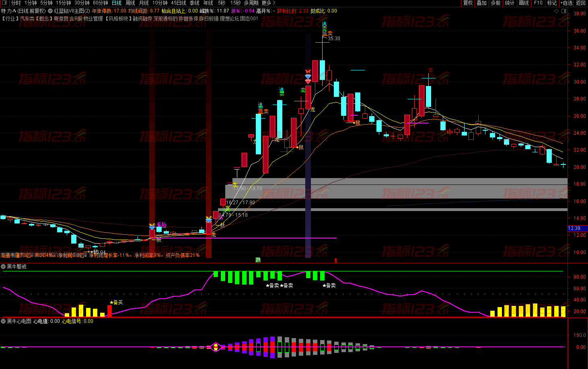This screenshot has width=588, height=369.
Task: Click the 叠加 overlay button
Action: tap(481, 3)
